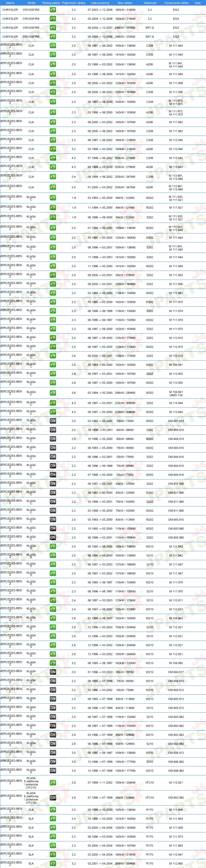Screen dimensions: 206x868
Task: Click petrol icon in Klasa E M 104.995 row
Action: click(x=53, y=663)
